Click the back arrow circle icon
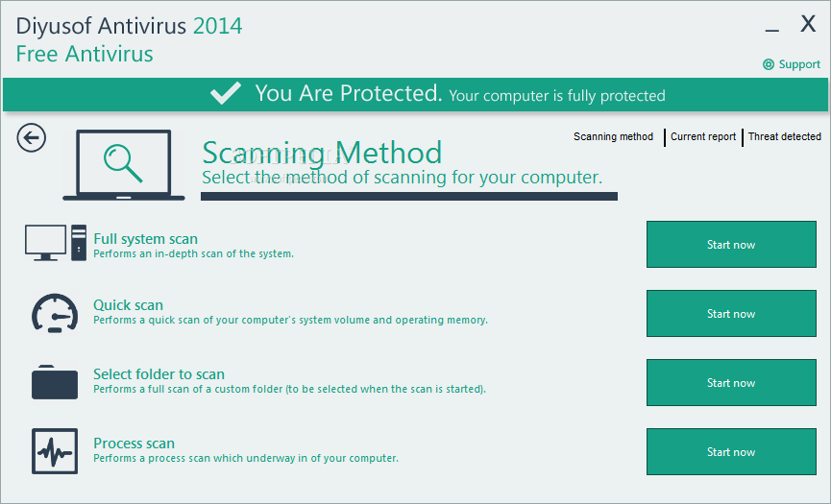Viewport: 831px width, 504px height. coord(32,137)
